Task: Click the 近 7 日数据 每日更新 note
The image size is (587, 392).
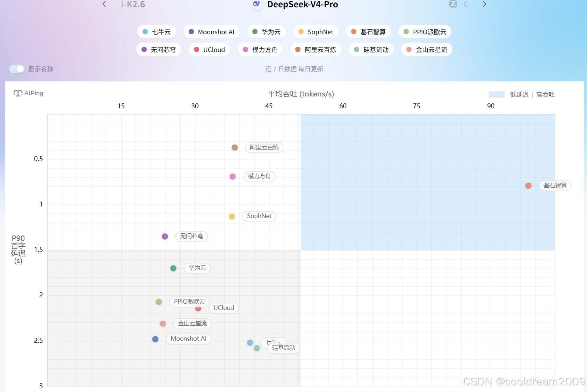Action: (294, 69)
